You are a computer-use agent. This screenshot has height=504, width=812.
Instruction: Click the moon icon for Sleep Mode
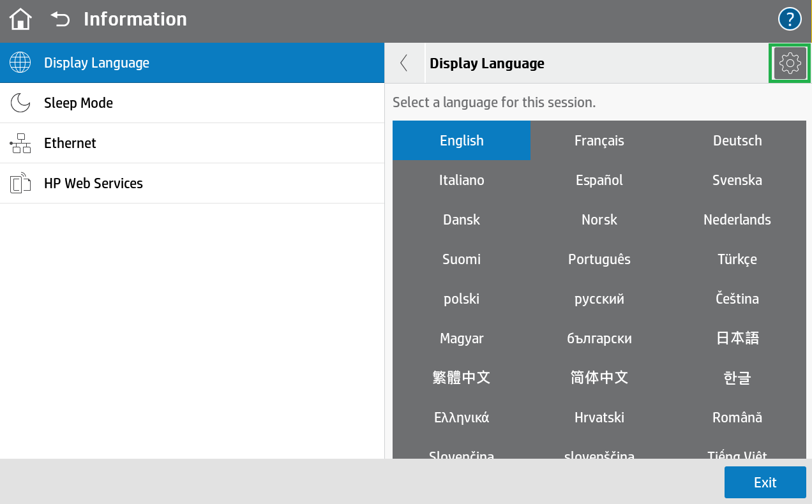click(x=20, y=103)
